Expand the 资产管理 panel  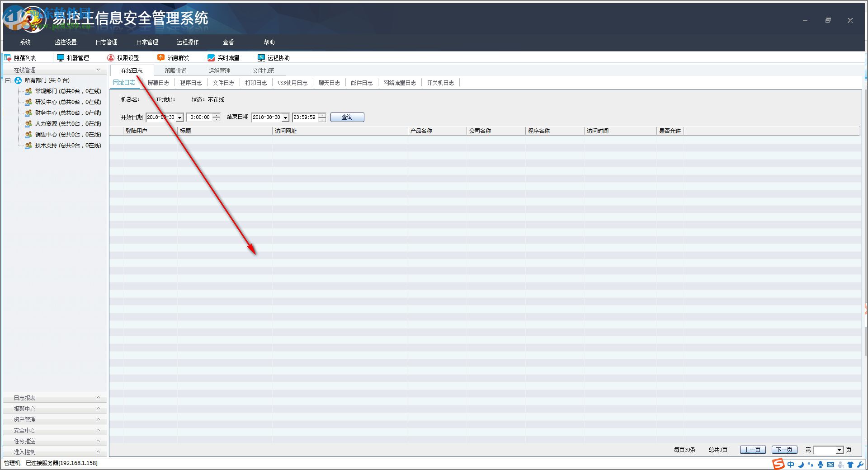point(99,419)
